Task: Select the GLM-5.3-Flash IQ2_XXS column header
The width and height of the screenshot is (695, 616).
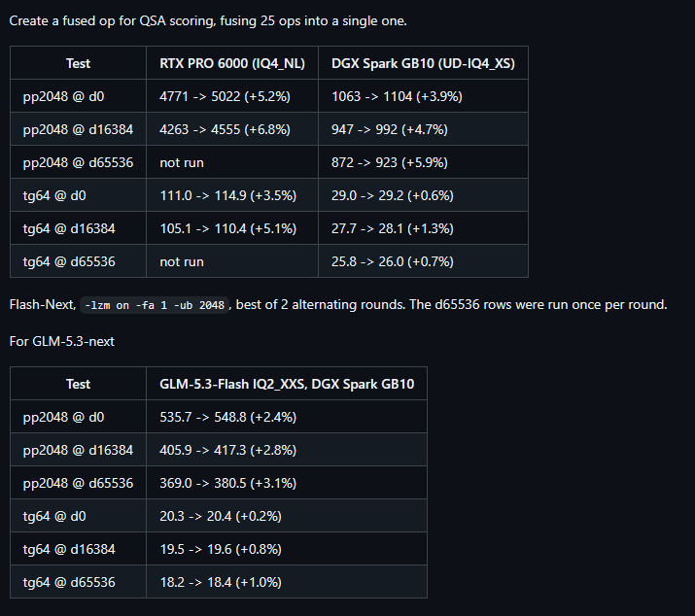Action: [x=287, y=384]
